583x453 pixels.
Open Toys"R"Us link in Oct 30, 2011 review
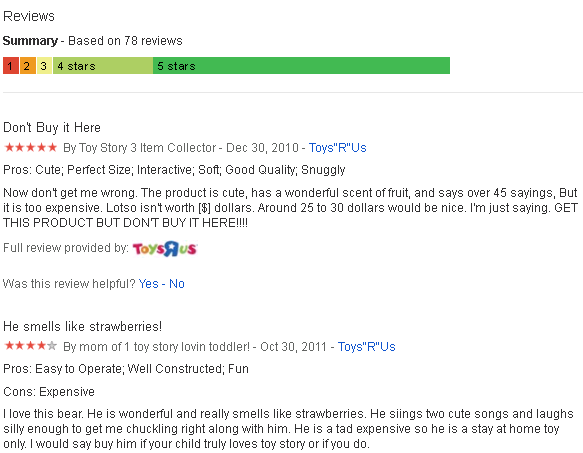(x=366, y=347)
